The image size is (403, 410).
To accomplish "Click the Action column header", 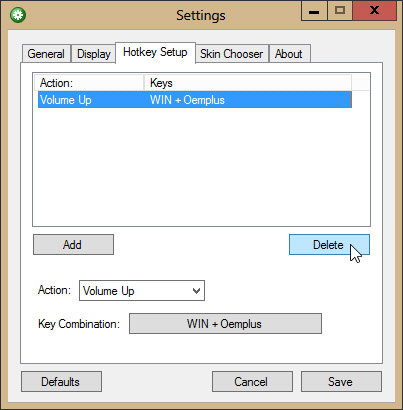I will pos(89,83).
